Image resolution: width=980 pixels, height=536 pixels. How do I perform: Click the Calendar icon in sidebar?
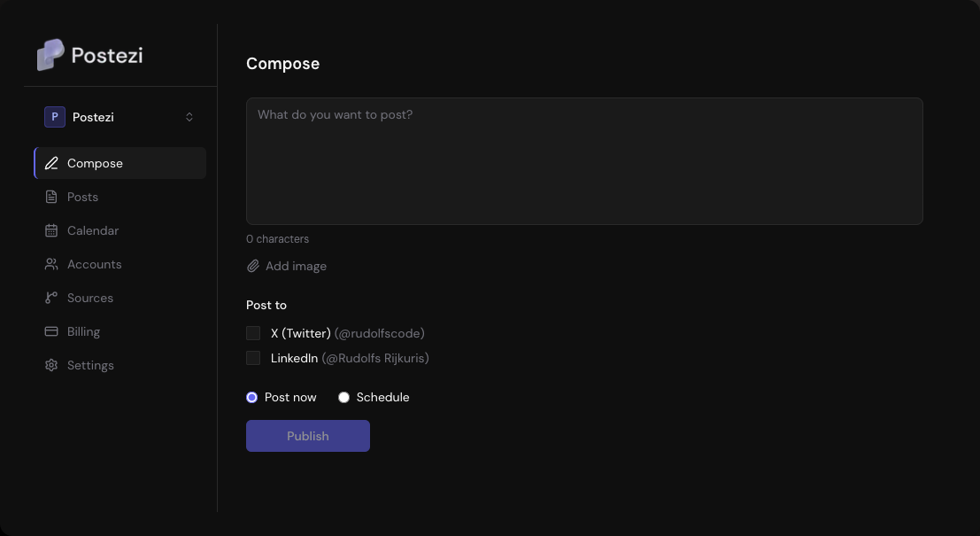pos(51,230)
